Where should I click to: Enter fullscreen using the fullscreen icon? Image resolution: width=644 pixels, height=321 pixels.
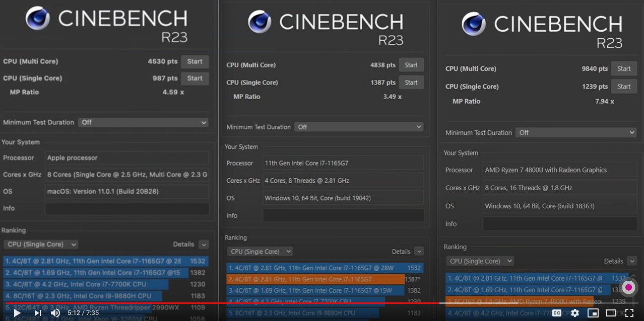(x=629, y=313)
